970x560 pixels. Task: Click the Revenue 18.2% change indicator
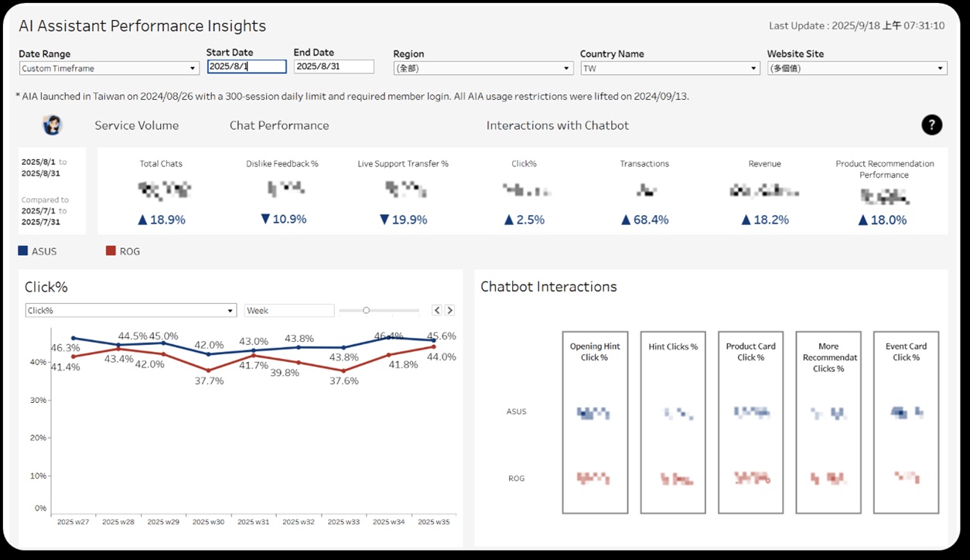click(764, 220)
